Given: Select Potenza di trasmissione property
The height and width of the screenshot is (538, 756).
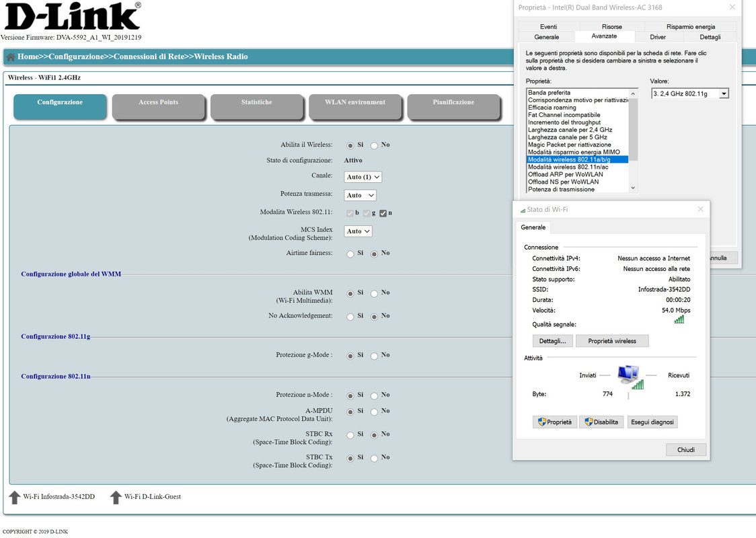Looking at the screenshot, I should click(578, 190).
